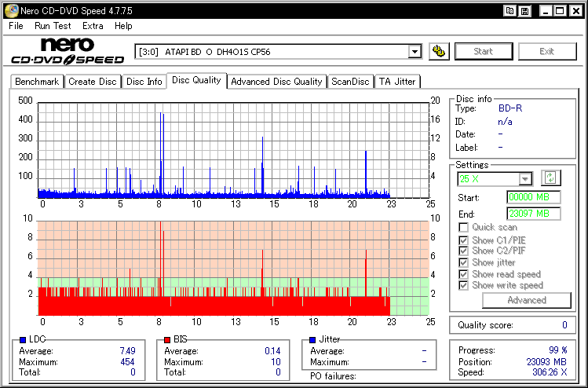Open the Help menu

(x=123, y=26)
